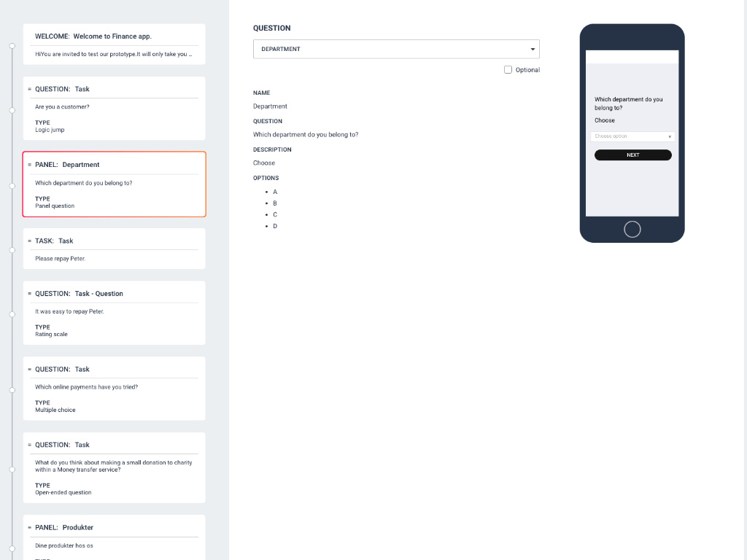The image size is (747, 560).
Task: Click the drag handle on the 'Please repay Peter' task card
Action: tap(29, 241)
